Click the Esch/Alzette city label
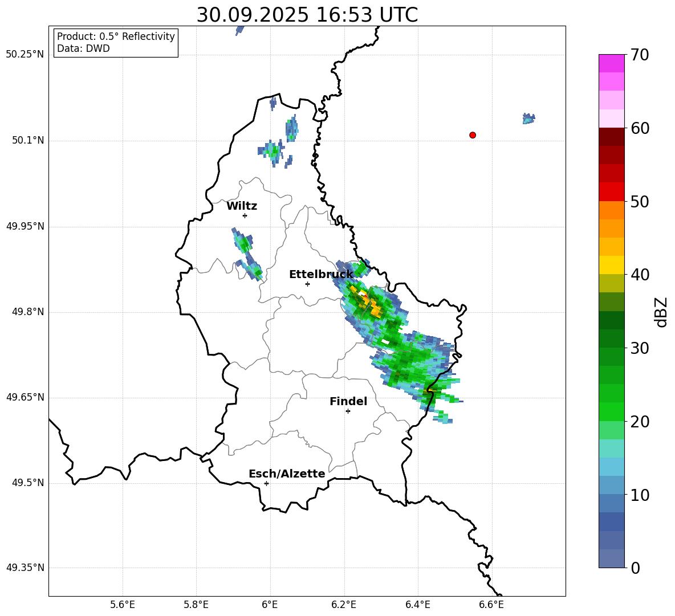Viewport: 675px width, 616px height. pyautogui.click(x=287, y=474)
